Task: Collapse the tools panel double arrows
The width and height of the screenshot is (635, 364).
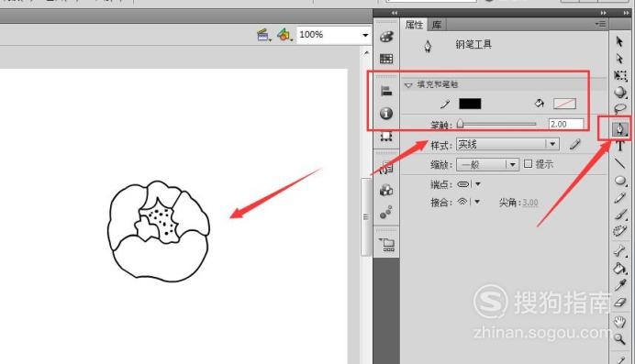Action: point(627,13)
